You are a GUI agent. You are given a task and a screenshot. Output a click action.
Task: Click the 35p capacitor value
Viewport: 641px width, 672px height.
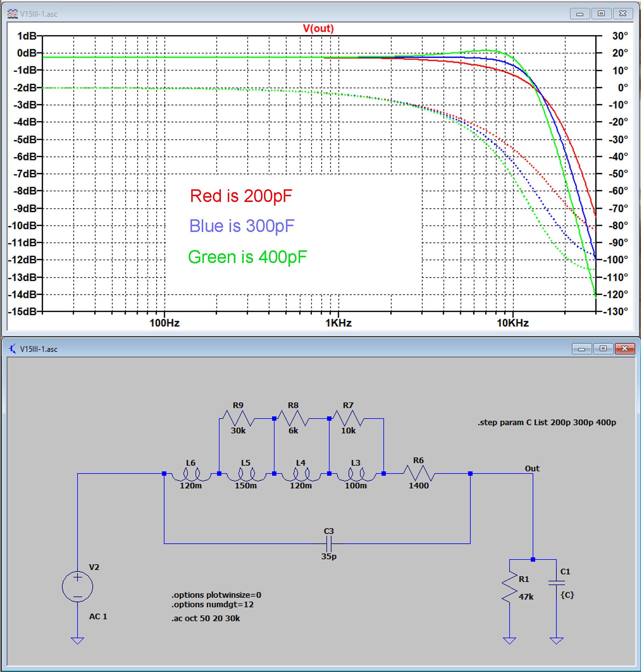pyautogui.click(x=329, y=556)
